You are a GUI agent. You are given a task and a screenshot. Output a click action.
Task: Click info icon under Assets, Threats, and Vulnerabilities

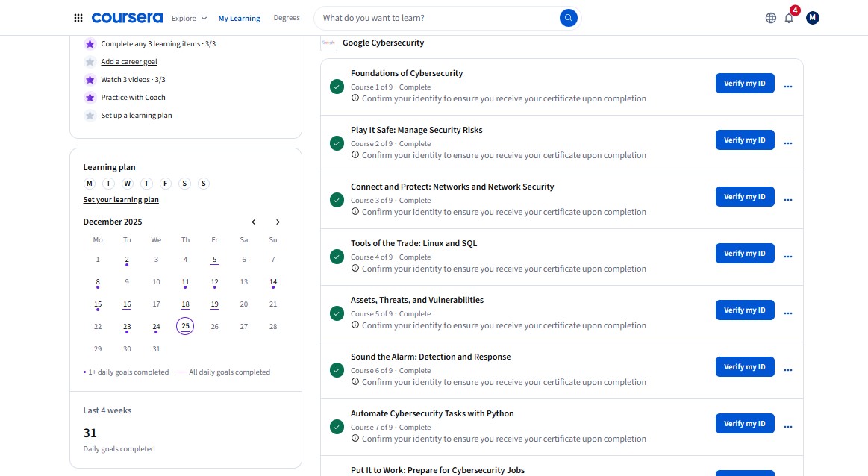coord(355,325)
